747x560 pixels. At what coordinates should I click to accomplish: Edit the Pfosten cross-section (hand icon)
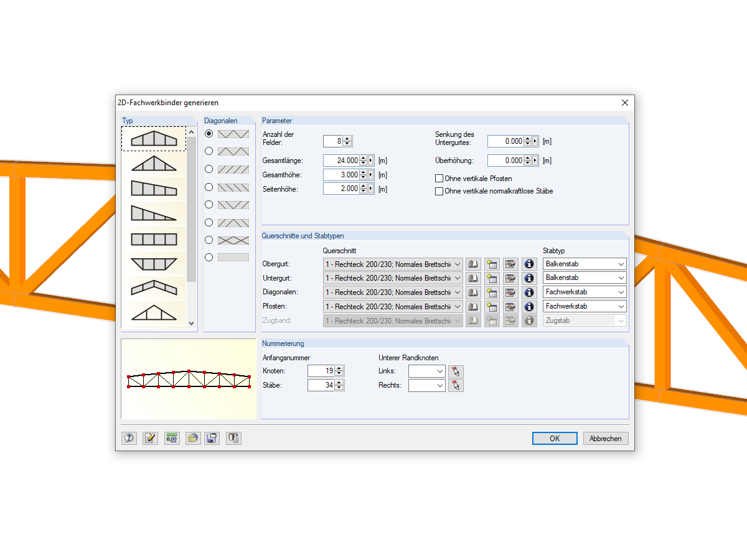pyautogui.click(x=510, y=307)
